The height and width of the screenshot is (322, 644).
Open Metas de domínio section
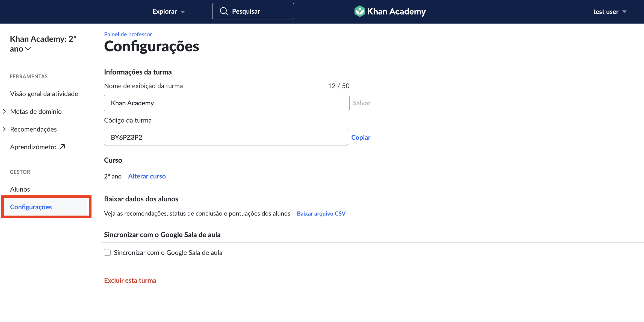36,111
